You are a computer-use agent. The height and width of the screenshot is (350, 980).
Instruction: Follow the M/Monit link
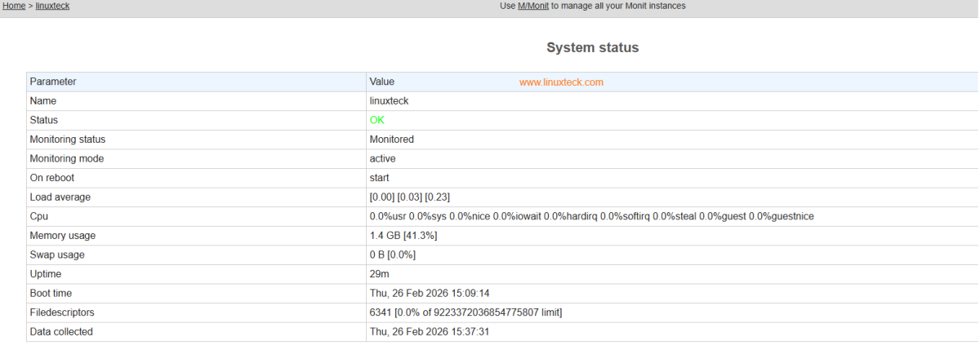533,6
